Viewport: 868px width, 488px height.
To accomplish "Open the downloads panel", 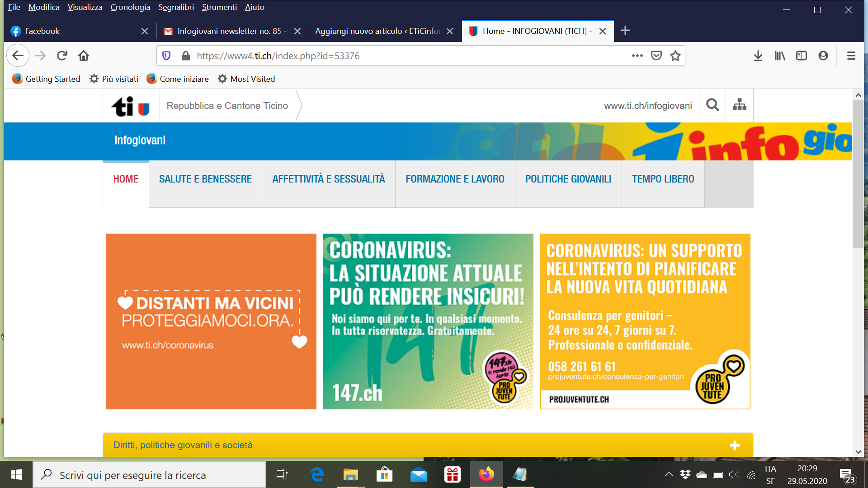I will (x=758, y=56).
